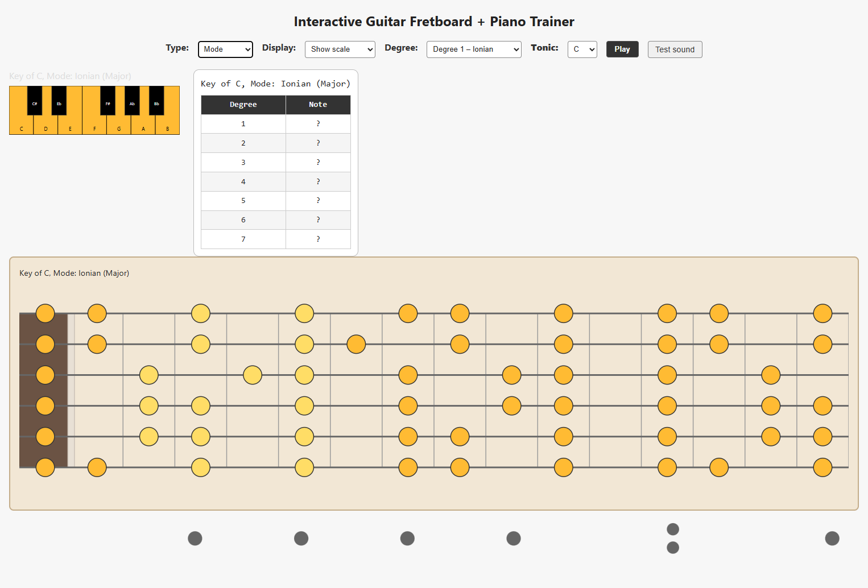This screenshot has width=868, height=588.
Task: Click the first-fret note on the top string
Action: point(97,313)
